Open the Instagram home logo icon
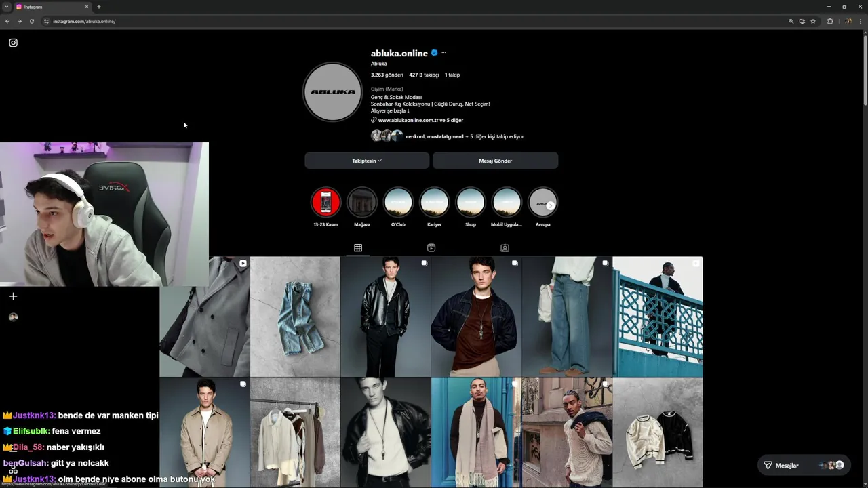The height and width of the screenshot is (488, 868). point(13,43)
